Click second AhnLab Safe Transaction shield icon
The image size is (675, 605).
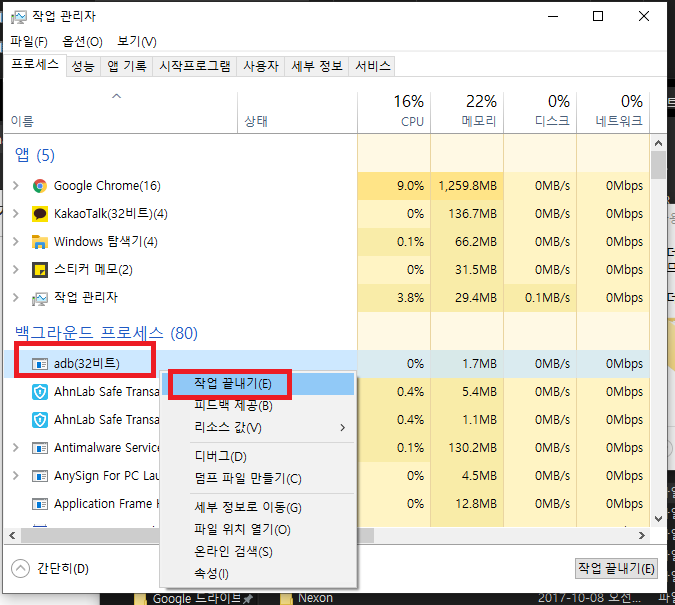point(40,420)
